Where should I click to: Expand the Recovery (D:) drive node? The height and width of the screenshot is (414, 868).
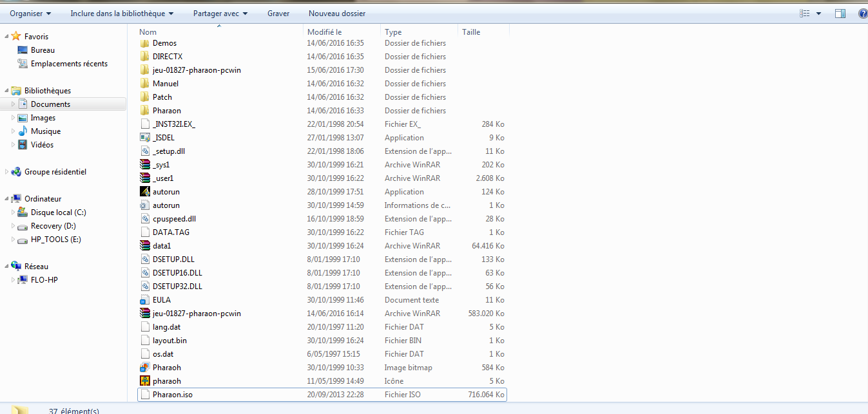coord(13,226)
